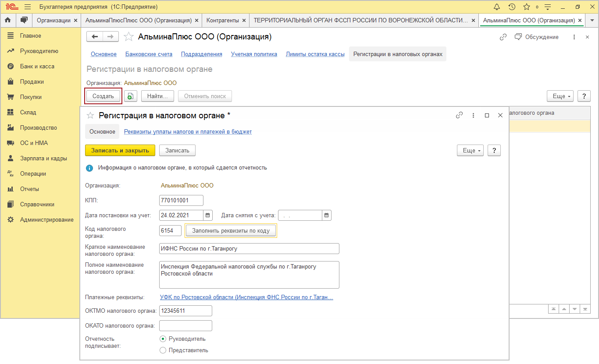Screen dimensions: 599x364
Task: Open Продажи section in sidebar
Action: (x=32, y=81)
